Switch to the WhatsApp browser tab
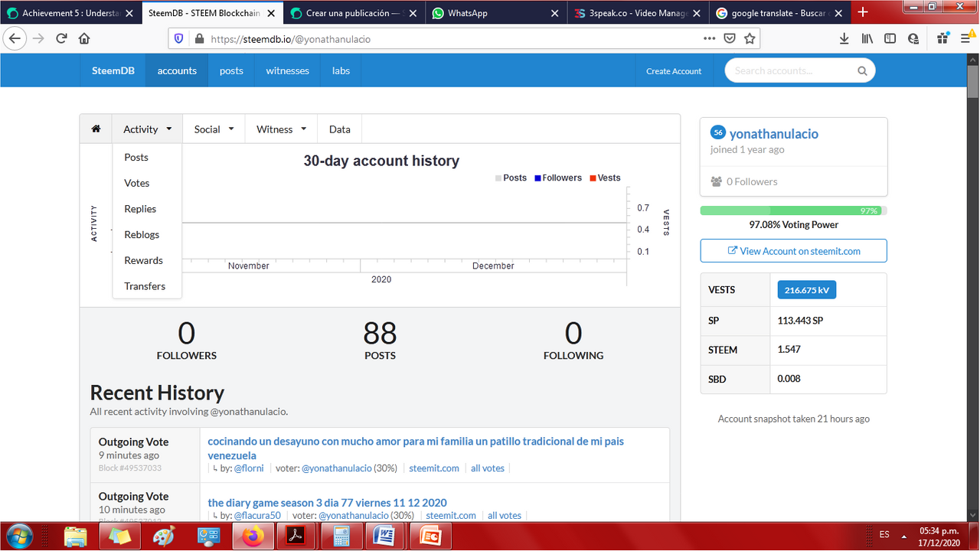Screen dimensions: 980x551 click(x=495, y=13)
